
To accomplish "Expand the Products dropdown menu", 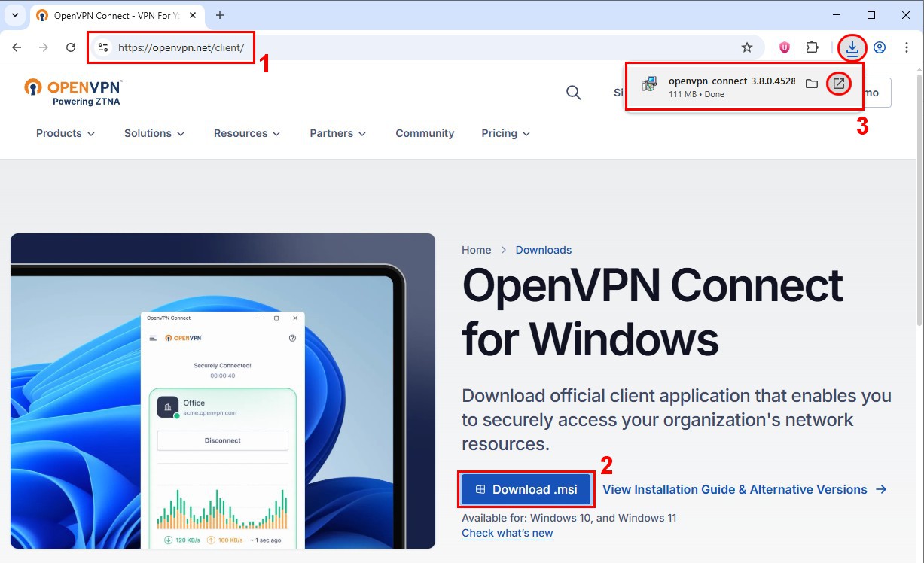I will [x=66, y=133].
